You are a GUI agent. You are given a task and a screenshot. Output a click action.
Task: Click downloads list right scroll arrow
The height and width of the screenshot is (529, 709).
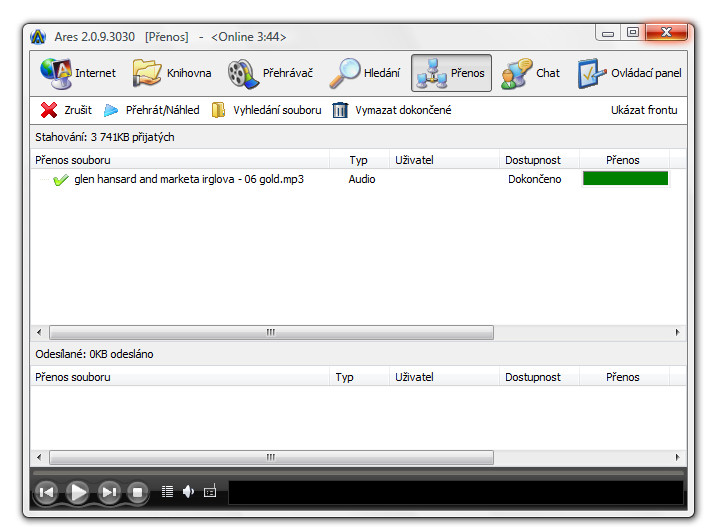click(677, 332)
